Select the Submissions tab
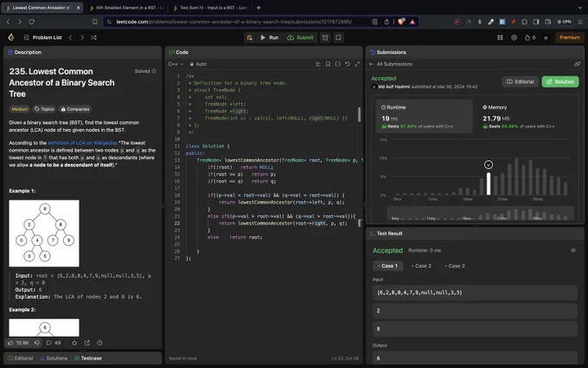Screen dimensions: 588x368 pyautogui.click(x=388, y=52)
